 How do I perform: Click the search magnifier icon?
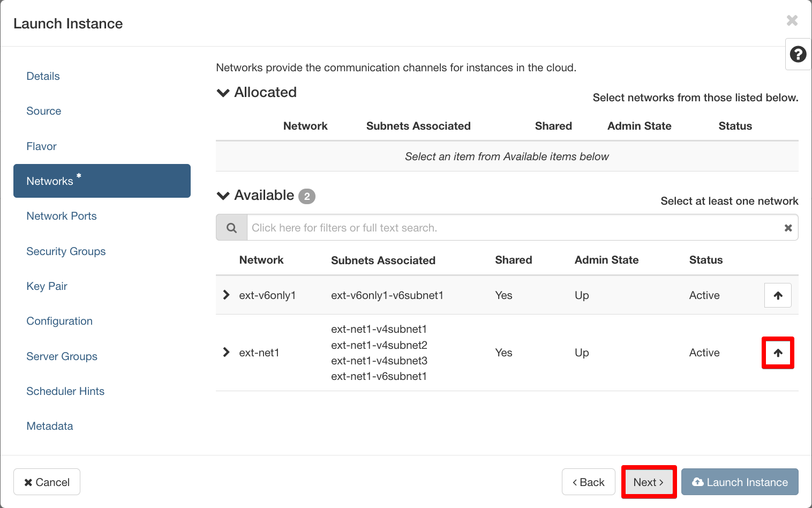click(231, 228)
